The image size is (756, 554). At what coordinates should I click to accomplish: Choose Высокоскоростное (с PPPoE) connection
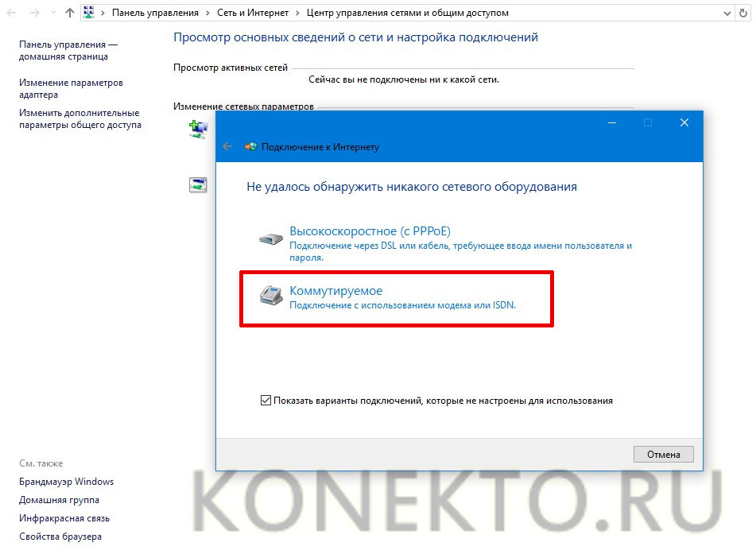point(370,231)
